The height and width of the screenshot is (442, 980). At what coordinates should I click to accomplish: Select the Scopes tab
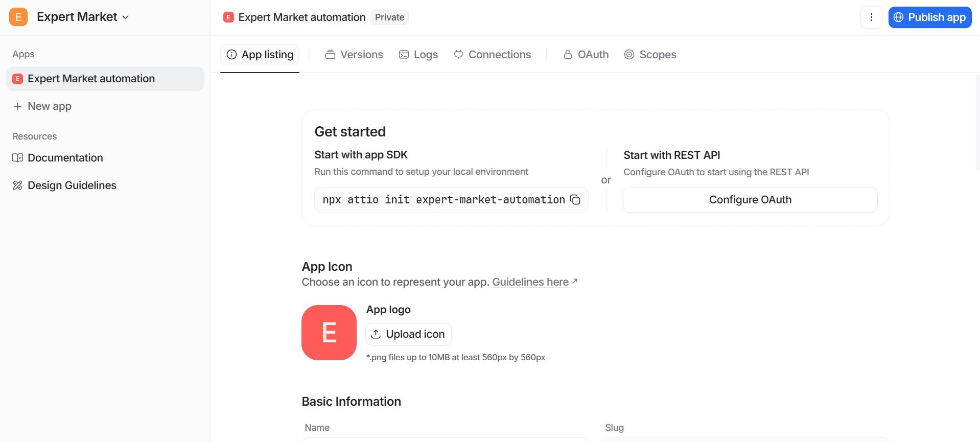[x=650, y=55]
